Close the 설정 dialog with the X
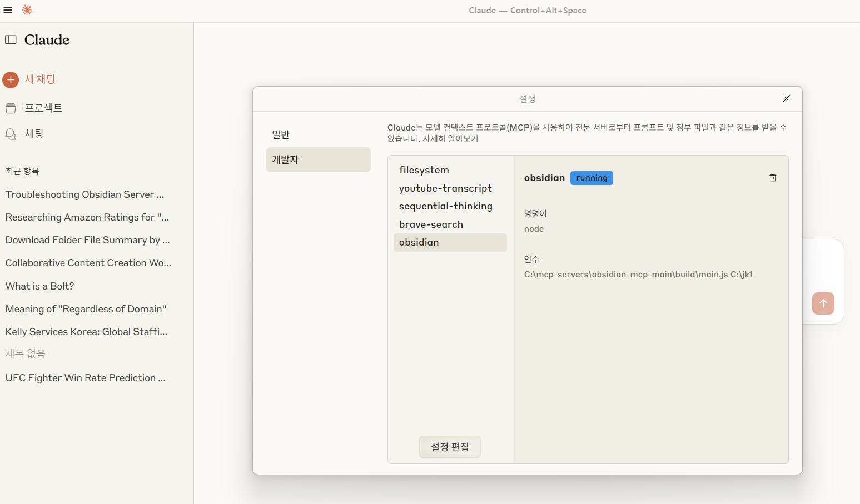860x504 pixels. 786,98
